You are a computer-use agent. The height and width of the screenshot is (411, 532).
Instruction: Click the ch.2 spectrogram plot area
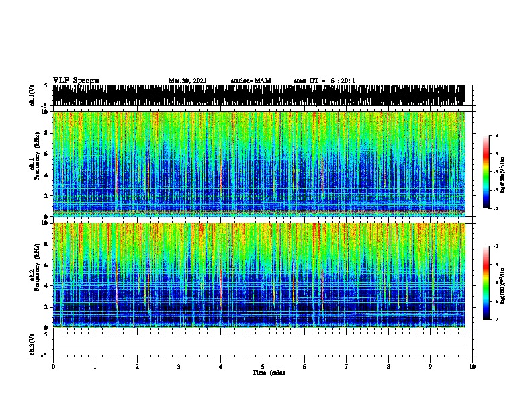259,275
